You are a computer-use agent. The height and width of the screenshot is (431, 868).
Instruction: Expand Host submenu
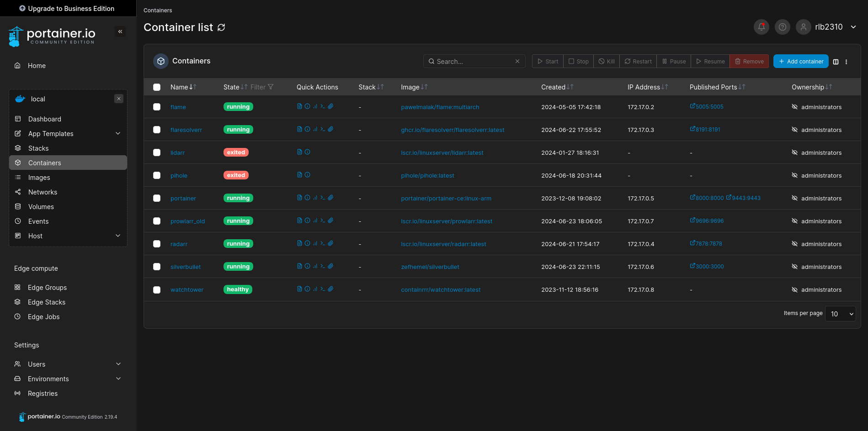[118, 236]
